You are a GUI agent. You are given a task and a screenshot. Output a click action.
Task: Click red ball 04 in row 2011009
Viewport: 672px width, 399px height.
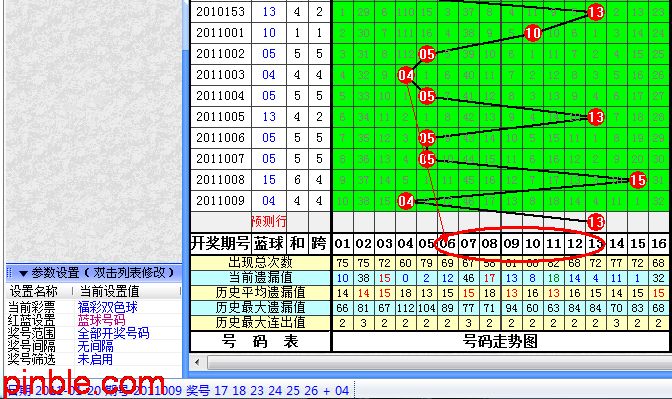[x=406, y=201]
